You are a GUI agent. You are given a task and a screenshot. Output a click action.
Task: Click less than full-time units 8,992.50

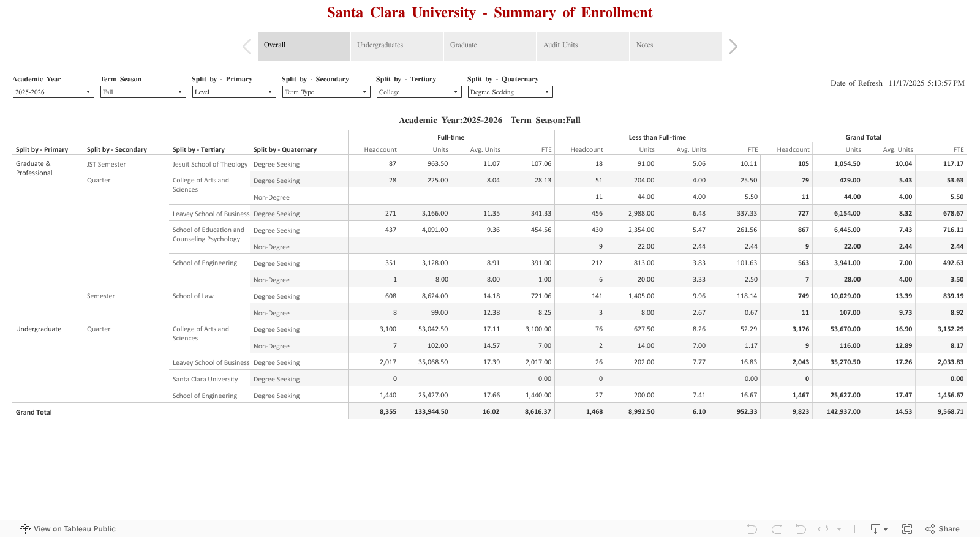click(641, 411)
